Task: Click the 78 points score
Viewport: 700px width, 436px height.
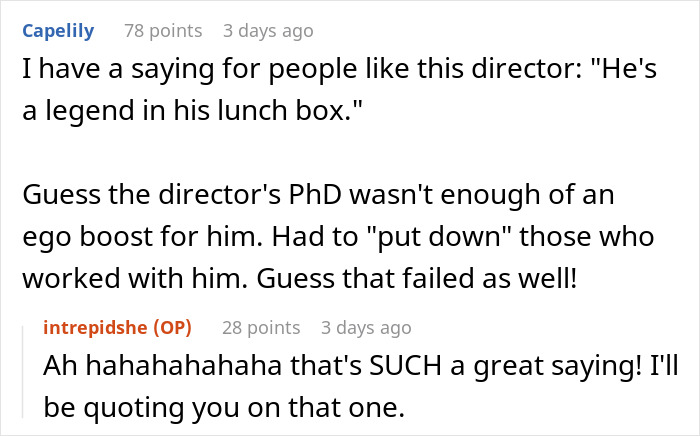Action: tap(162, 31)
